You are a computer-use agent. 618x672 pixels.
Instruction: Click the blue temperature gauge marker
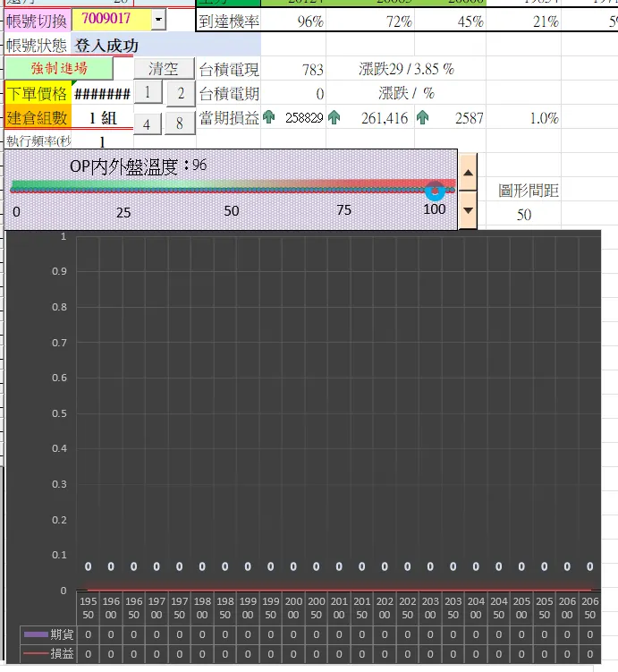(436, 191)
